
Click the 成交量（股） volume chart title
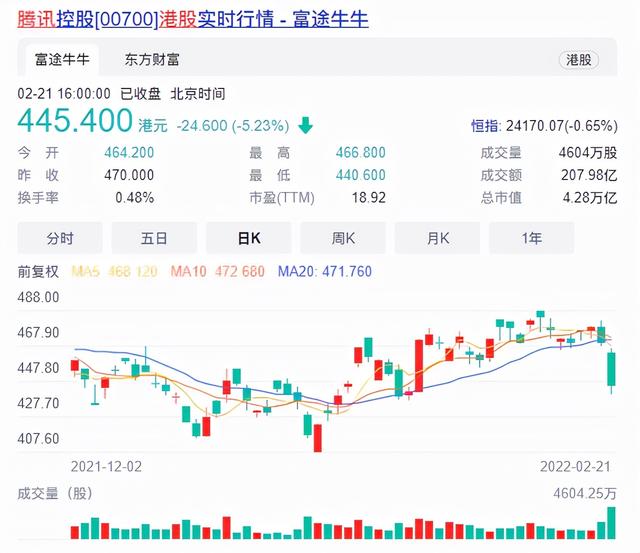click(x=55, y=493)
